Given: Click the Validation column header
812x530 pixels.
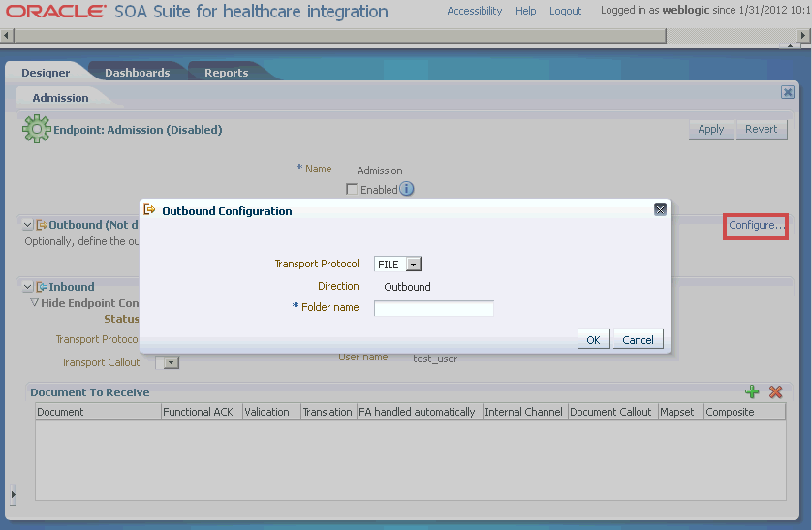Looking at the screenshot, I should [272, 412].
